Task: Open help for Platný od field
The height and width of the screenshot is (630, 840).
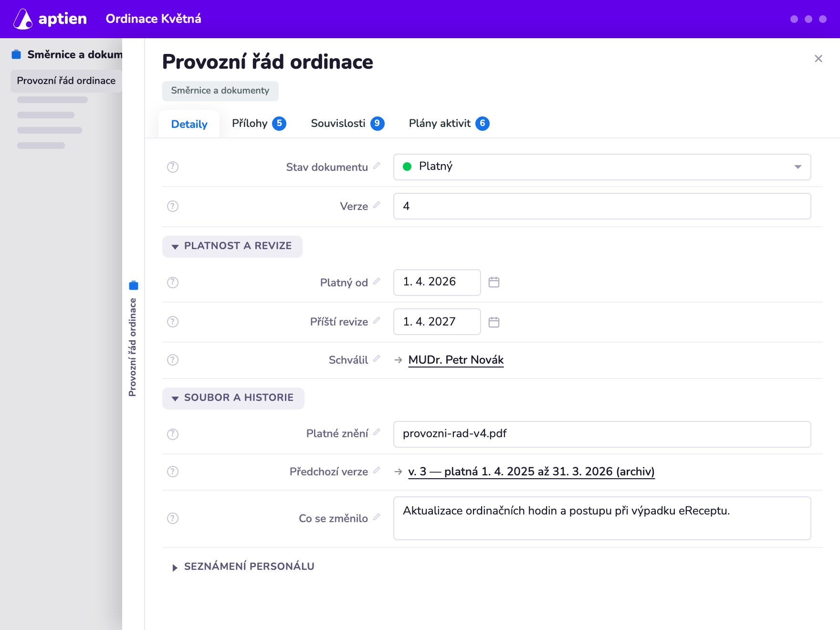Action: click(x=173, y=283)
